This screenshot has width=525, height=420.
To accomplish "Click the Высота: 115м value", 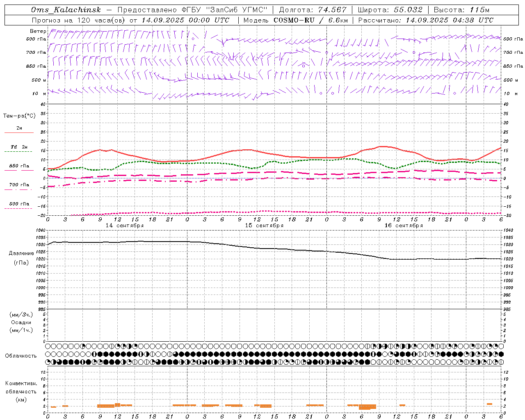I will [x=461, y=10].
